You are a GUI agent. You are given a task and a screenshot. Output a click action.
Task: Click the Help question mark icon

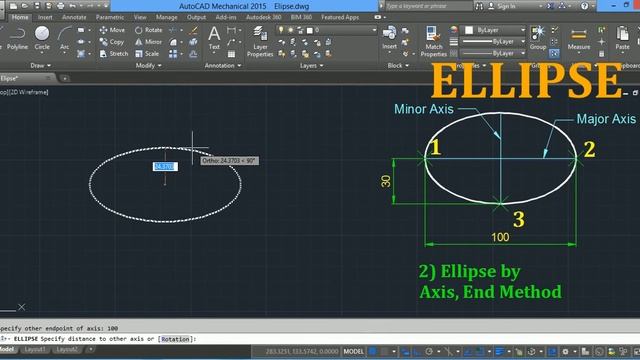click(584, 6)
